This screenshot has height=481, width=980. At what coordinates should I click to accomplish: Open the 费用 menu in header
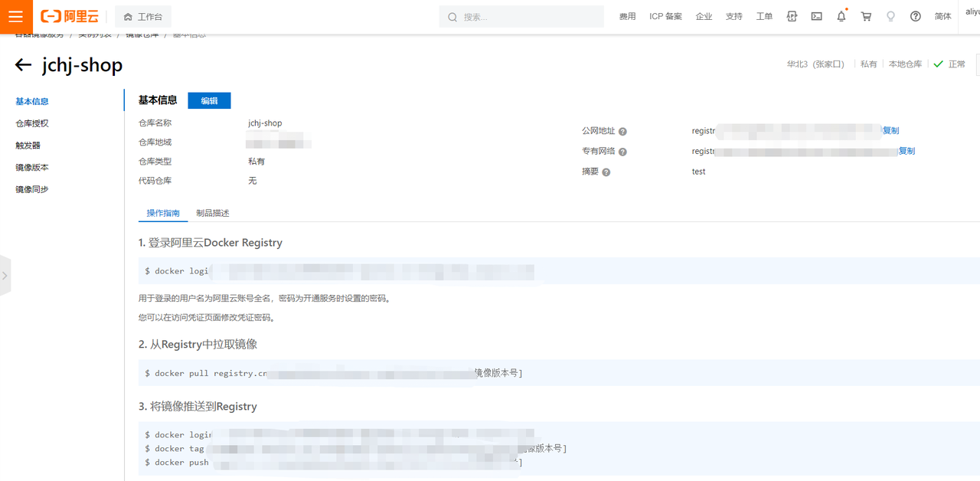pos(627,17)
